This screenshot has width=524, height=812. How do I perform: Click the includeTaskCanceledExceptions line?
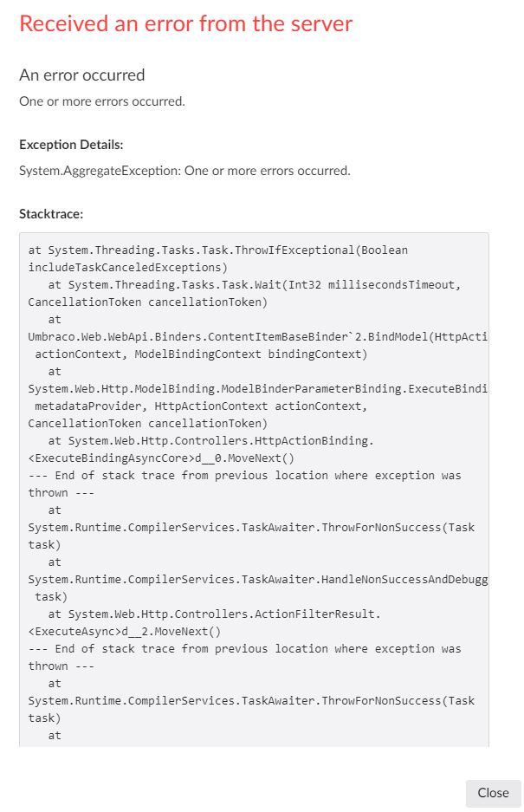tap(128, 267)
